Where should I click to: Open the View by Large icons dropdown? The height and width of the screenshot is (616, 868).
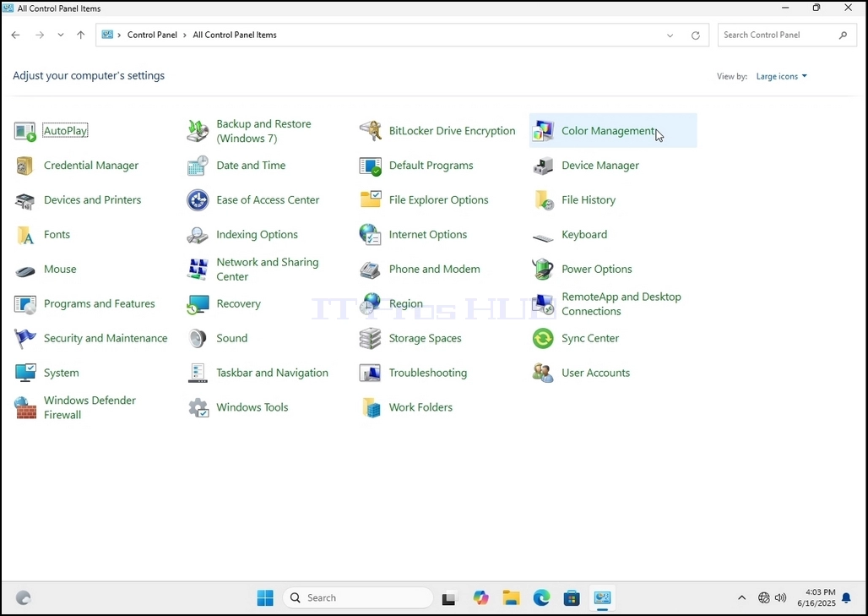(782, 76)
